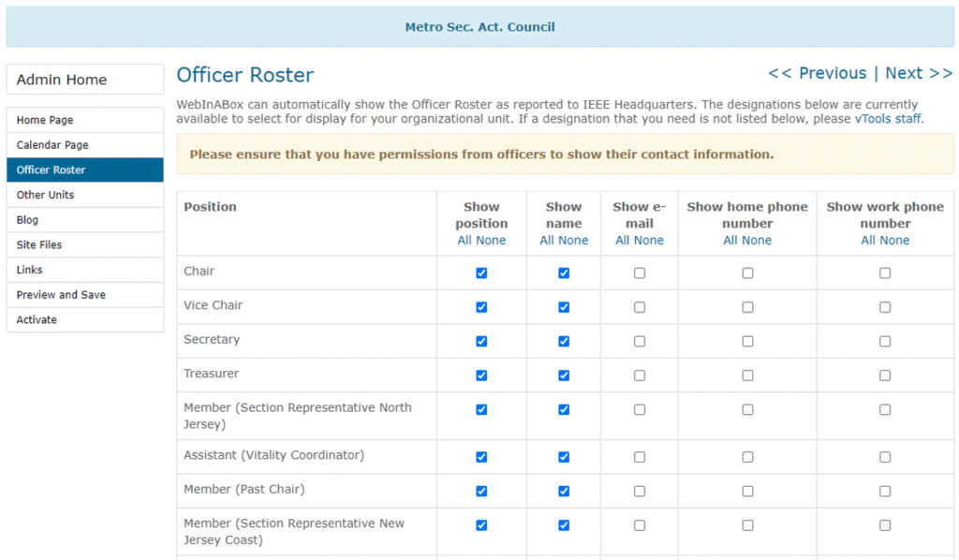
Task: Uncheck Show position for New Jersey Coast Representative
Action: click(x=481, y=525)
